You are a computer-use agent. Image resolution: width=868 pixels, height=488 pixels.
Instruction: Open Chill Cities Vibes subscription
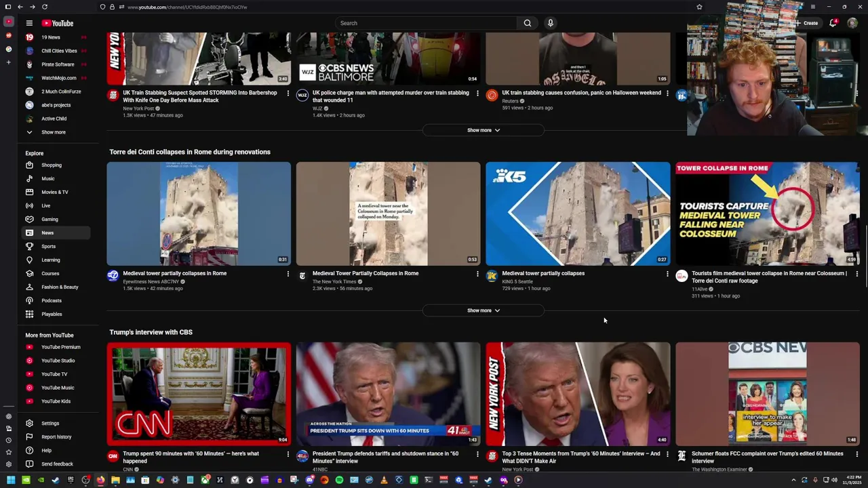pyautogui.click(x=56, y=51)
